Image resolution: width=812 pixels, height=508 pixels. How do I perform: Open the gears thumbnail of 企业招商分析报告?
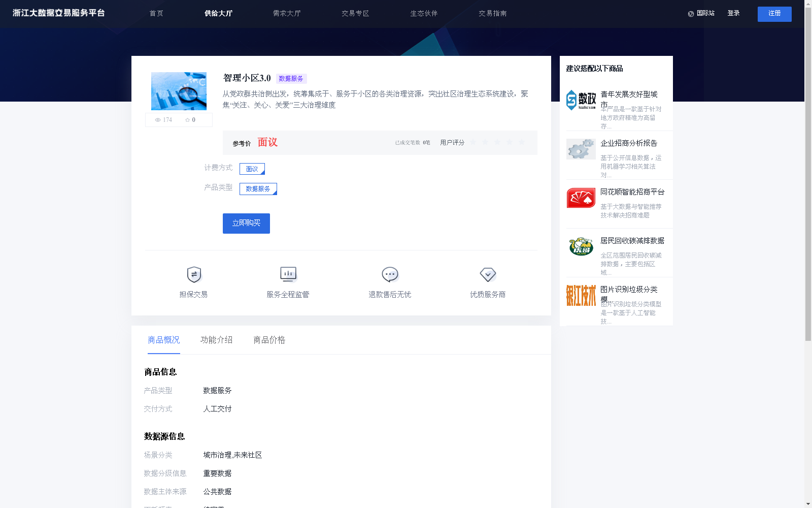581,149
